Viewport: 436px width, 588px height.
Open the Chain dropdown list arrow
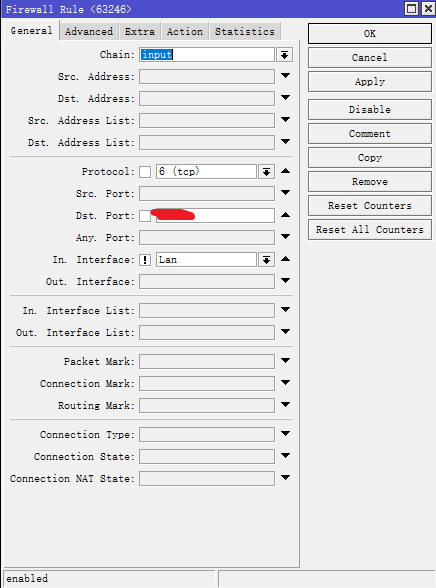[x=285, y=55]
